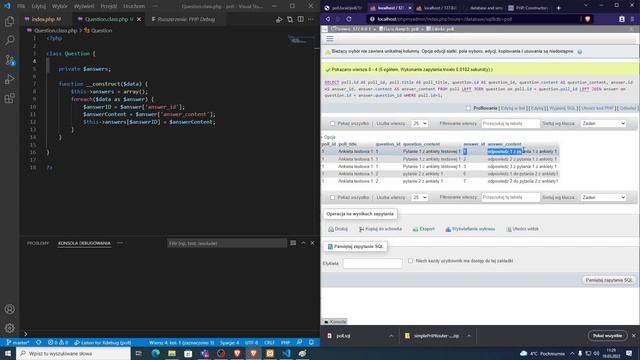Toggle the bottom Pokaż wszystko checkbox

click(332, 197)
